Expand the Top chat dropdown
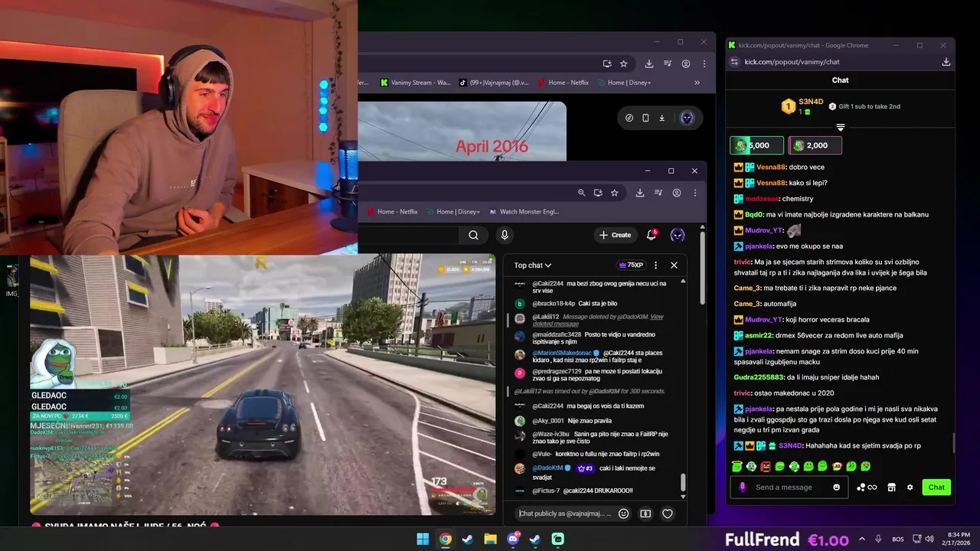Viewport: 980px width, 551px height. [x=533, y=266]
